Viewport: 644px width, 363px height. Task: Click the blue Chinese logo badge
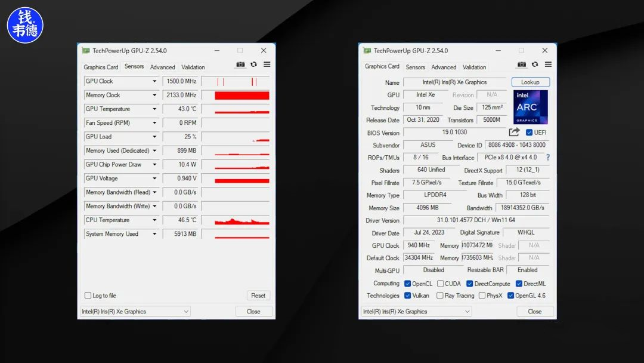click(25, 25)
